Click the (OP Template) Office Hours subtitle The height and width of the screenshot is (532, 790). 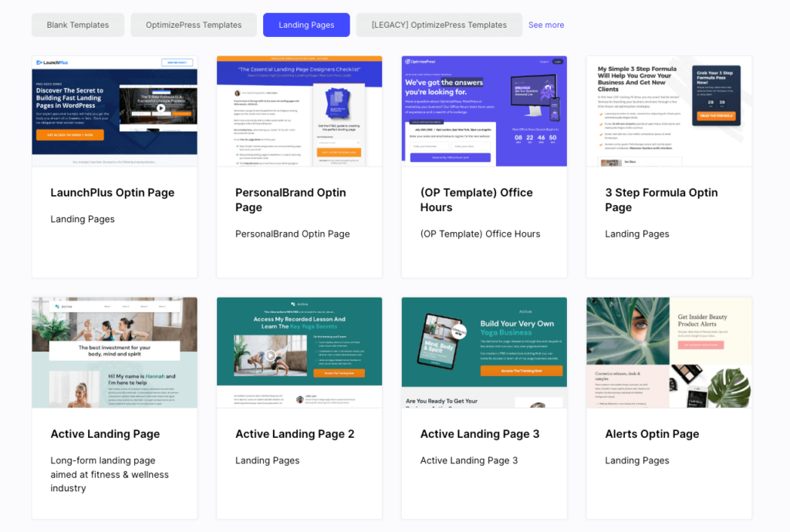click(480, 234)
